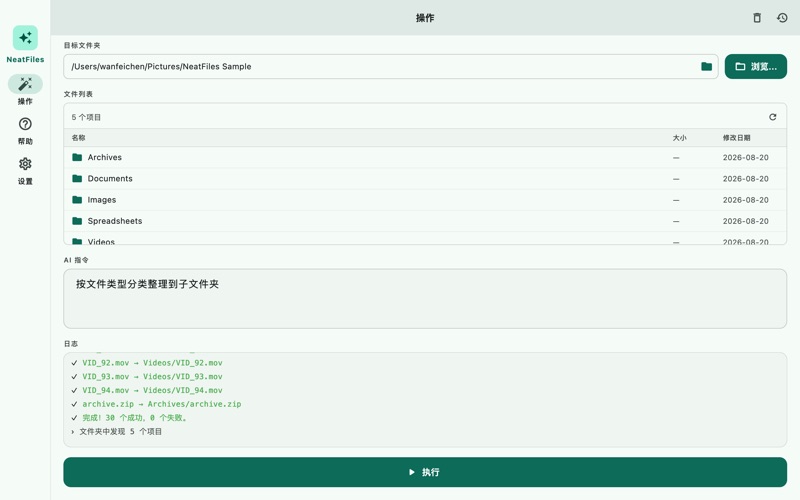Open the 设置 gear settings icon
This screenshot has height=500, width=800.
click(x=25, y=164)
